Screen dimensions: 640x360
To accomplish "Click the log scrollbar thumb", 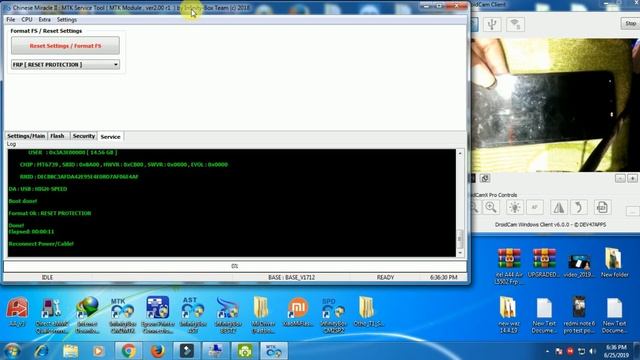I will tap(460, 238).
